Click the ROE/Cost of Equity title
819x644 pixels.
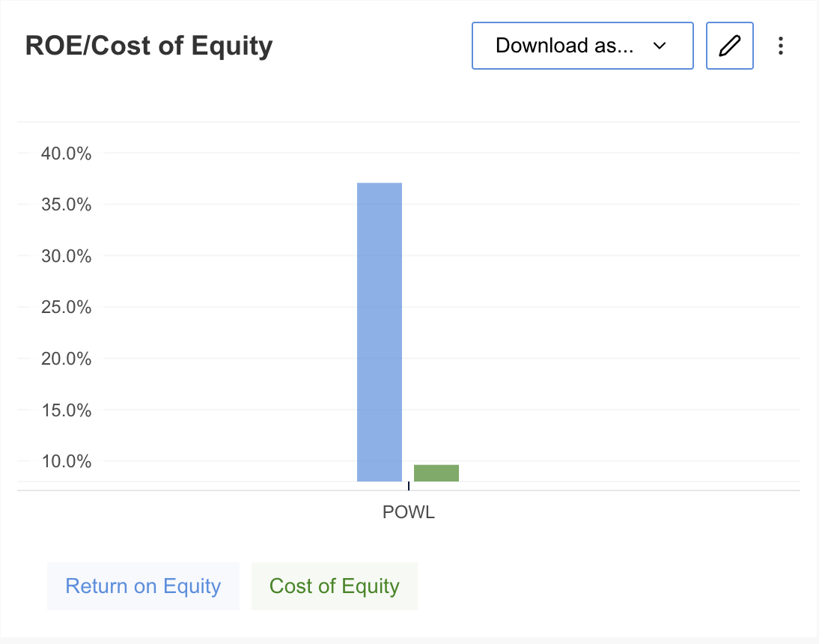click(x=149, y=46)
